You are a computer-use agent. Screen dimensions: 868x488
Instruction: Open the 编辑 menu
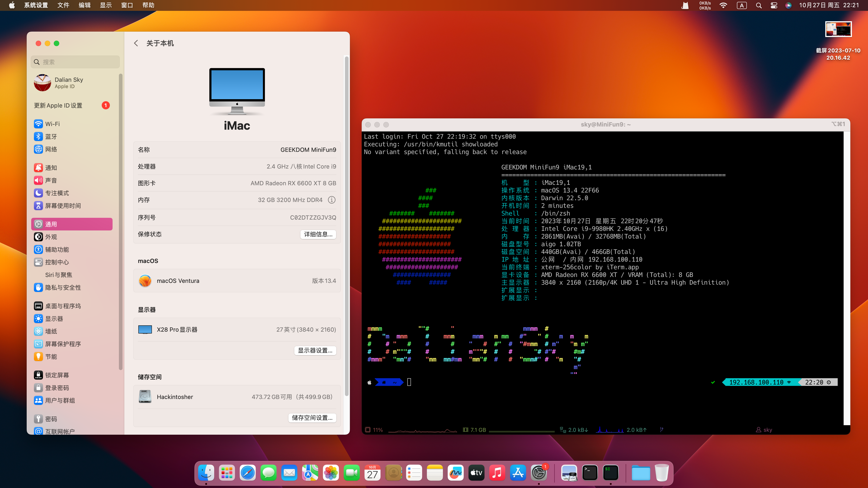84,5
